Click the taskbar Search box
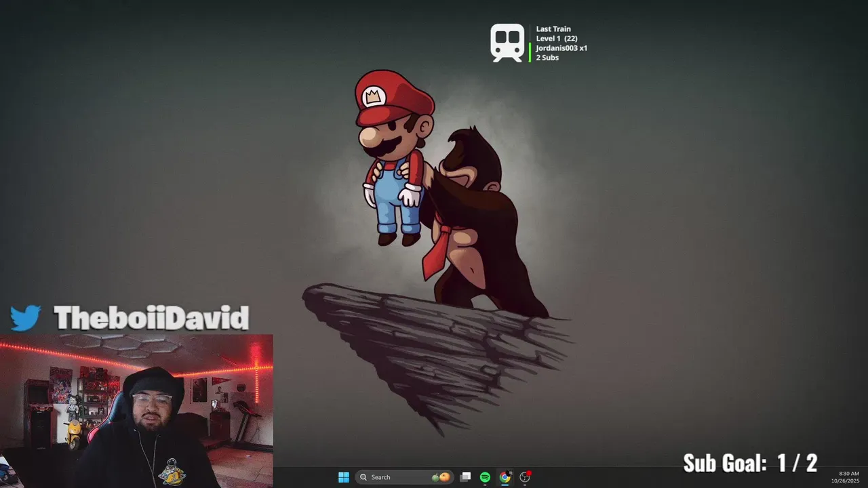Viewport: 868px width, 488px height. point(405,477)
